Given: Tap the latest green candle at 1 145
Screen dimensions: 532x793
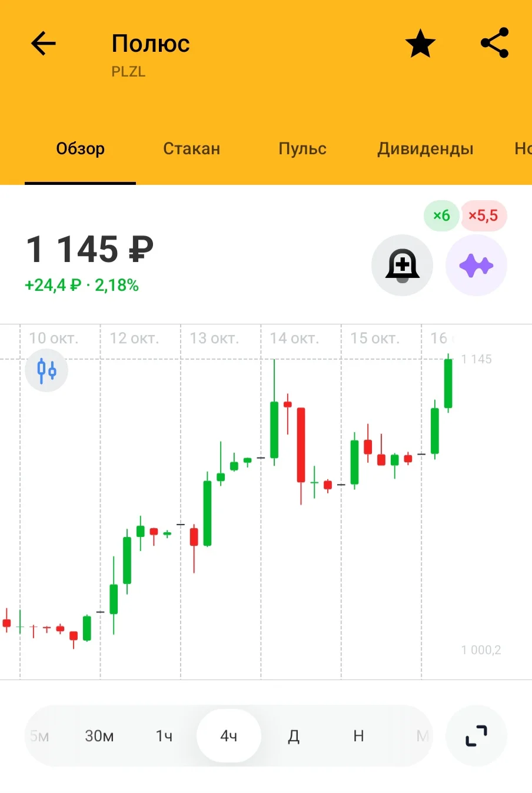Looking at the screenshot, I should click(448, 383).
